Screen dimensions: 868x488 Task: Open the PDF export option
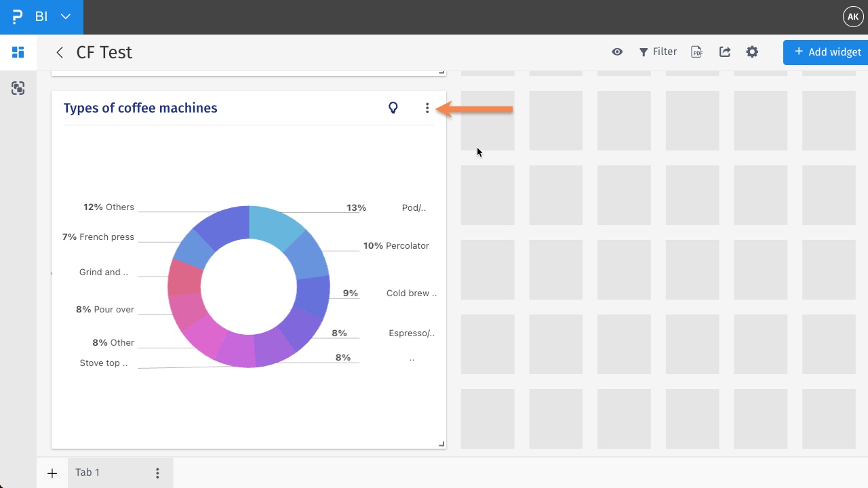[x=696, y=52]
